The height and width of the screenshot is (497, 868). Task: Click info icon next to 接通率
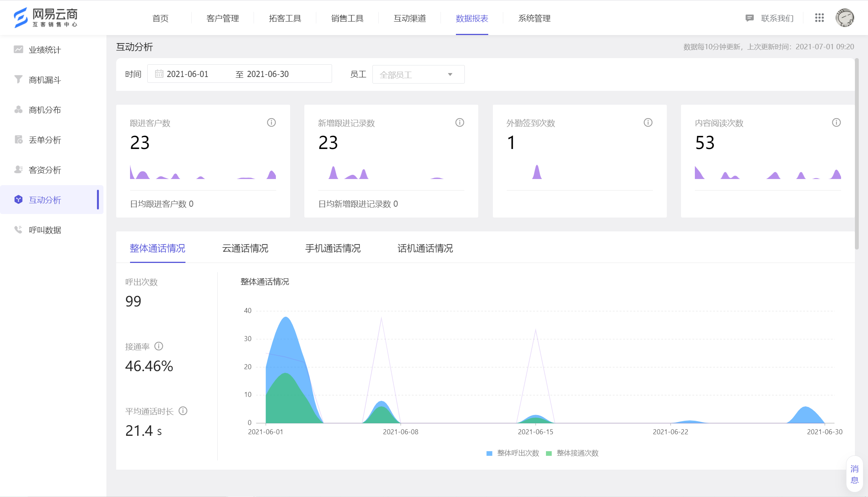tap(159, 346)
